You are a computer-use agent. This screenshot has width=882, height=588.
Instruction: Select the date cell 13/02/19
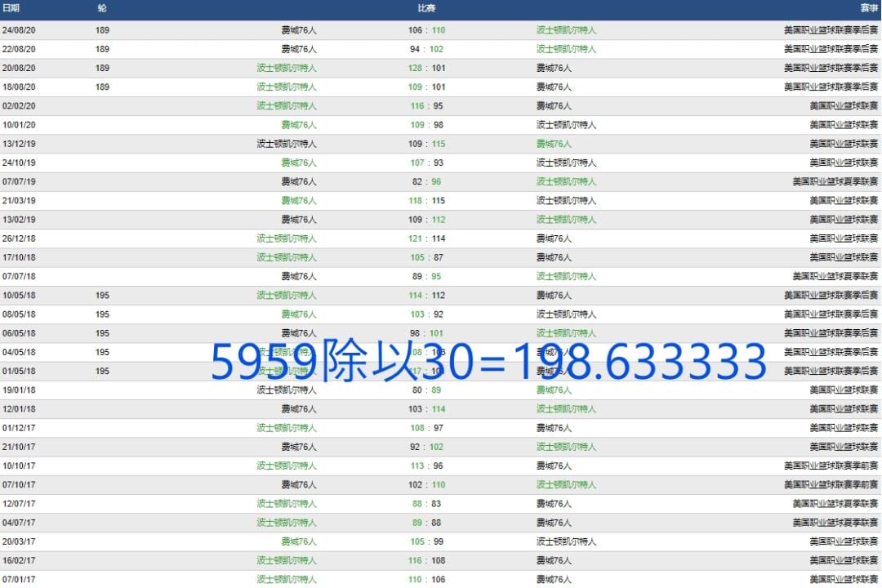pos(19,220)
